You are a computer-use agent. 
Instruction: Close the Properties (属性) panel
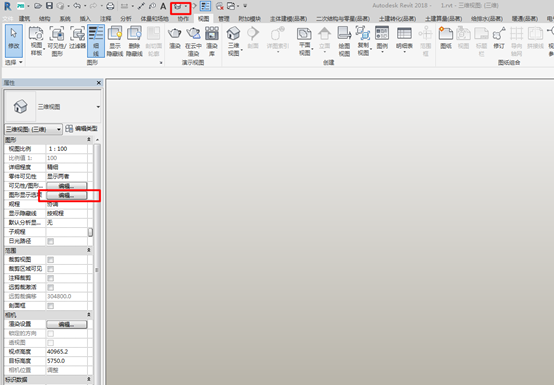99,83
